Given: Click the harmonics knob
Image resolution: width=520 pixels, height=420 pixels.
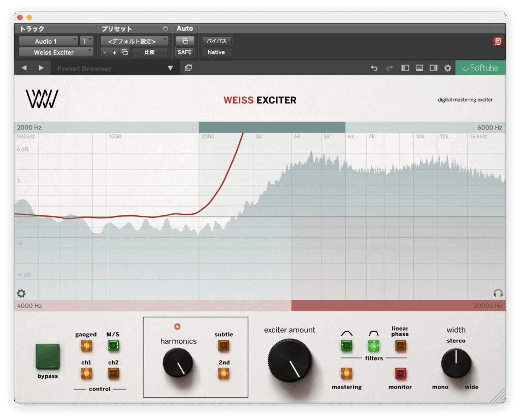Looking at the screenshot, I should pos(178,363).
